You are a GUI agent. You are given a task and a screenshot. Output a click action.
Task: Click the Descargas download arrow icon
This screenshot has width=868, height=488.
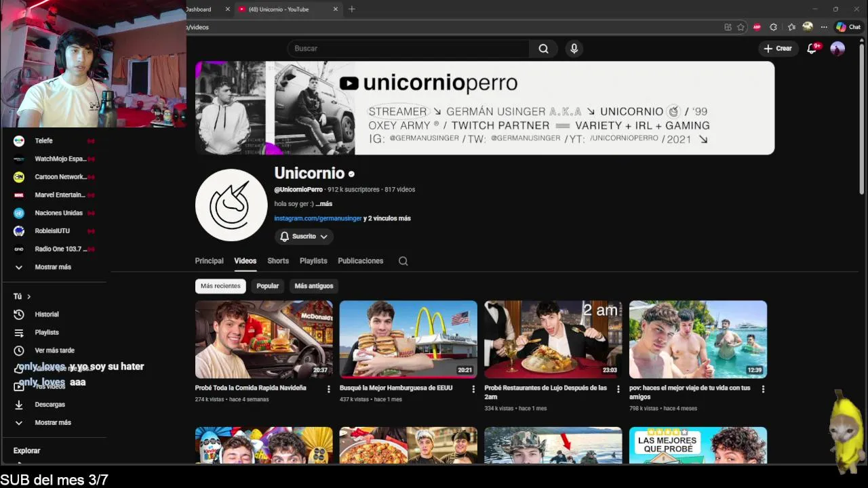click(19, 405)
